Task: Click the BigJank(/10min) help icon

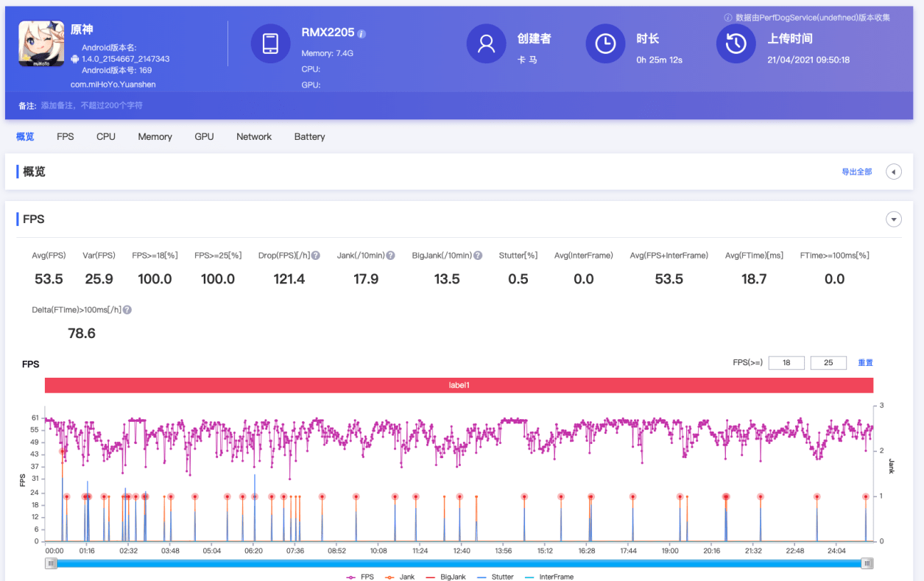Action: tap(478, 256)
